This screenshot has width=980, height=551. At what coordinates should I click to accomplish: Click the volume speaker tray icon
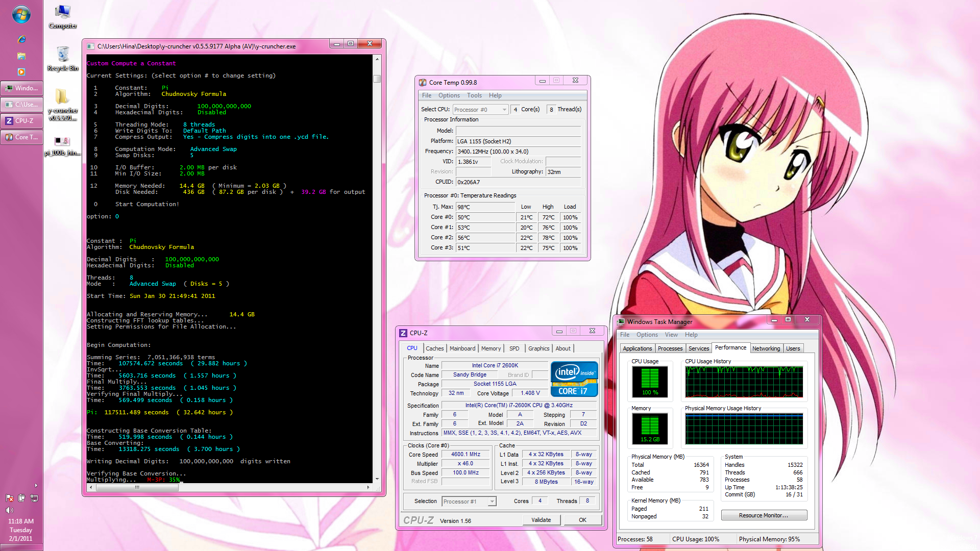click(x=9, y=510)
